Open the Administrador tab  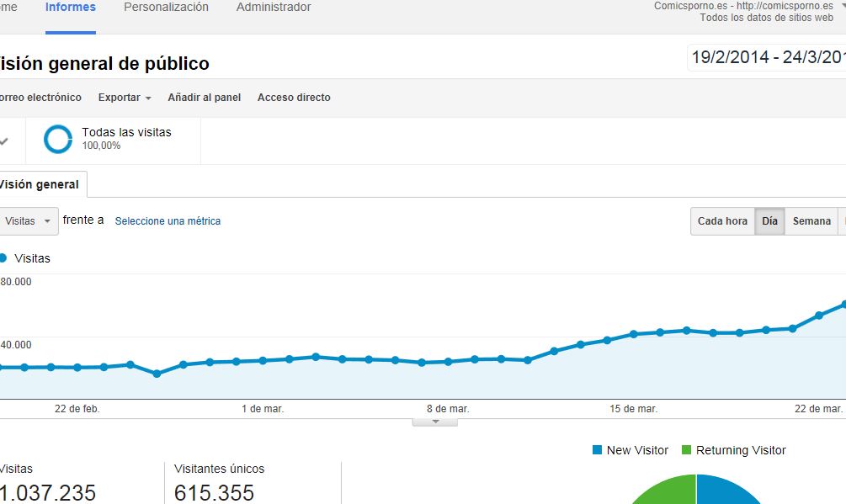pyautogui.click(x=274, y=8)
